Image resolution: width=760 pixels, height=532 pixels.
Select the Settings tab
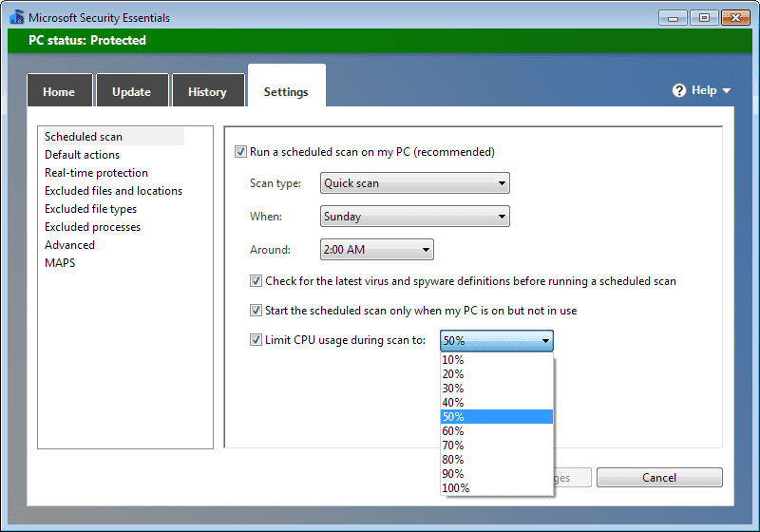pos(286,86)
